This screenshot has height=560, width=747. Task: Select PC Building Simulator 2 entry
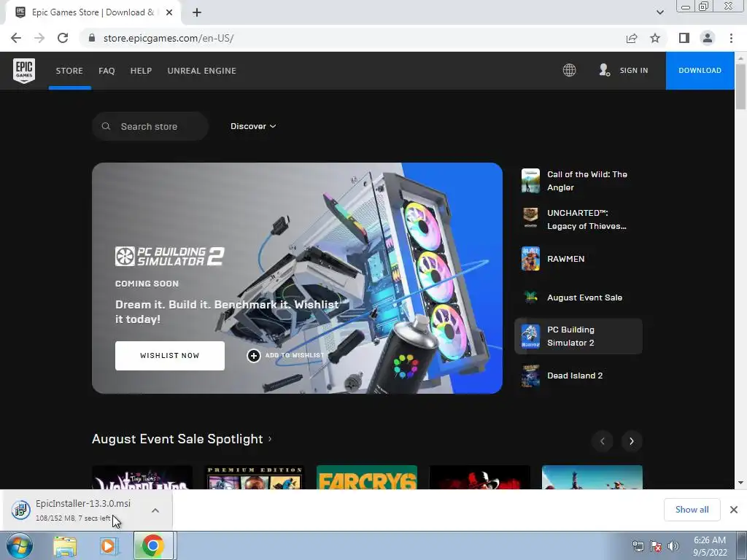578,336
